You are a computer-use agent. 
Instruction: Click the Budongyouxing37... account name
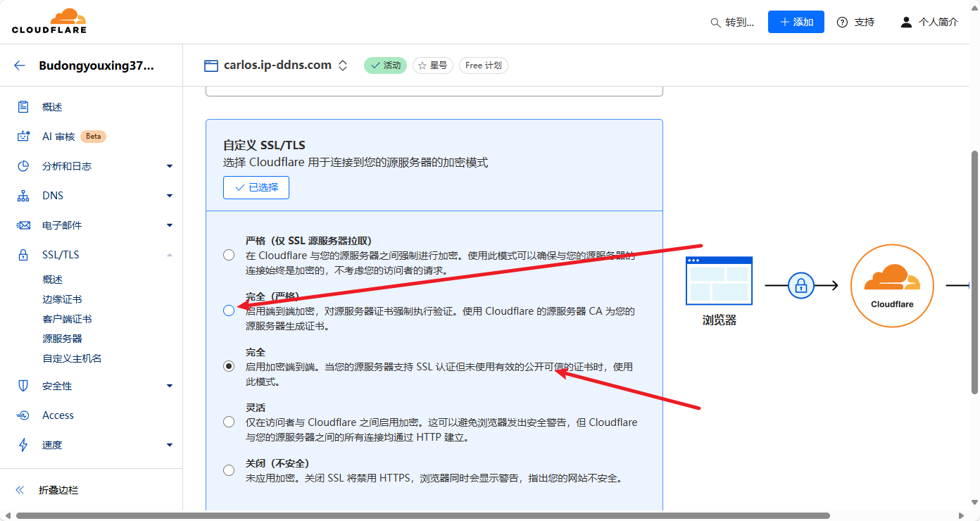96,65
